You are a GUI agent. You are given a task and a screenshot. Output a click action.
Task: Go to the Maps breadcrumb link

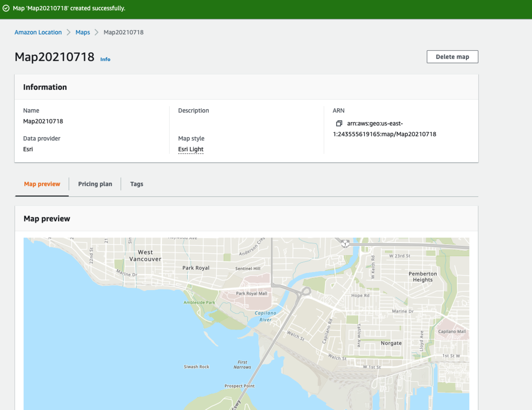(x=83, y=32)
